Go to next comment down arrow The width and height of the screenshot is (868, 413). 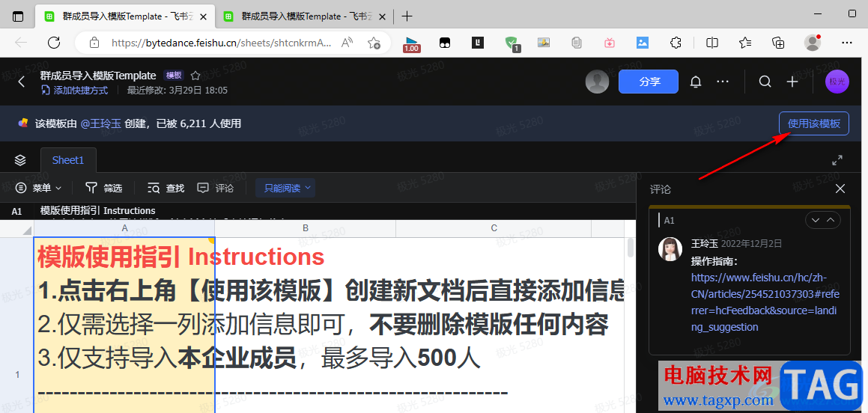pos(815,220)
